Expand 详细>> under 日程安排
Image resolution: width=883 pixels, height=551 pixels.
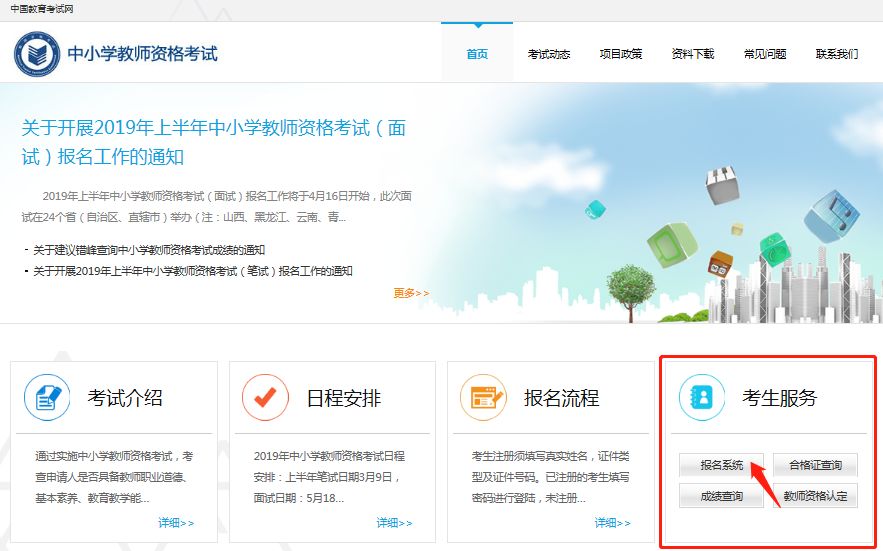pos(394,523)
